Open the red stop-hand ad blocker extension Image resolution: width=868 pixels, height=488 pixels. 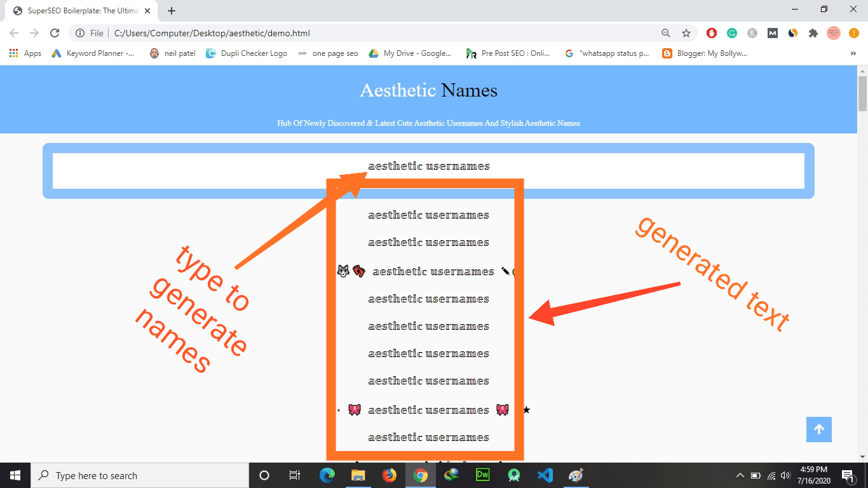click(x=712, y=33)
